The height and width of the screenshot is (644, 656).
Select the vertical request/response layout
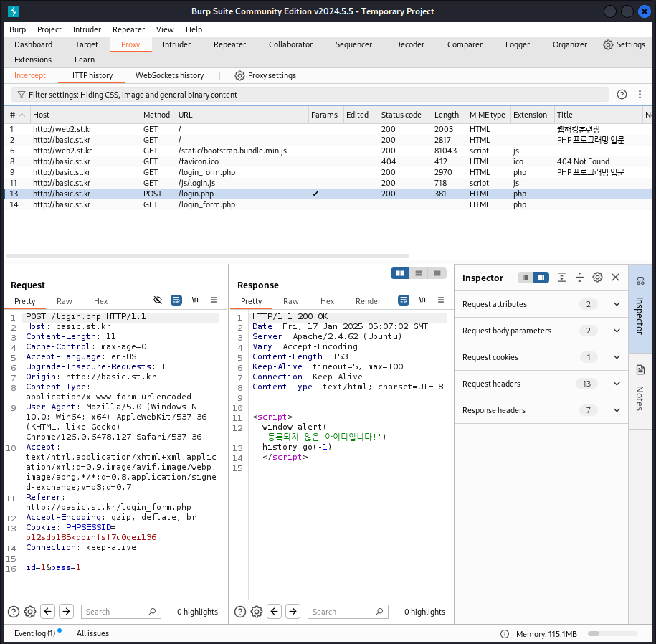pyautogui.click(x=419, y=273)
